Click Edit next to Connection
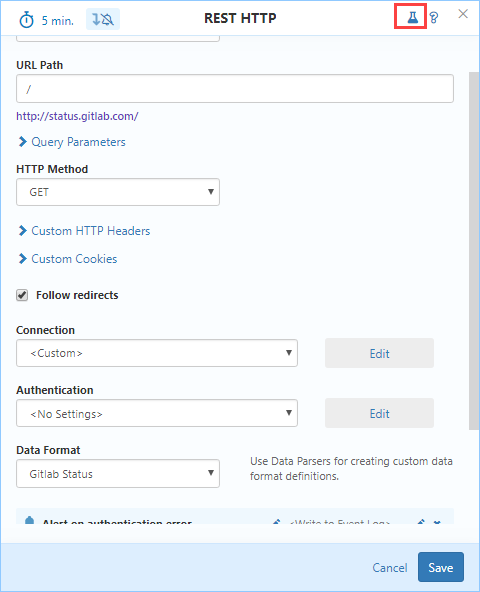Image resolution: width=480 pixels, height=592 pixels. click(x=379, y=353)
